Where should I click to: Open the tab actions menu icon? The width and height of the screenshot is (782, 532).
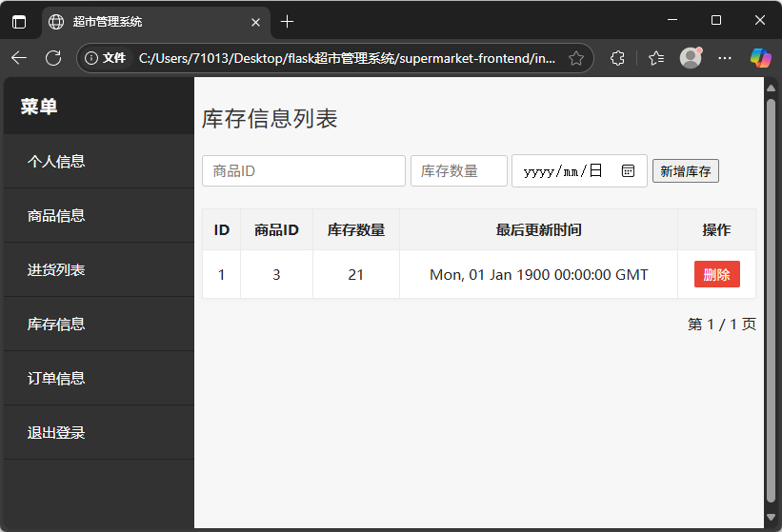(x=19, y=22)
